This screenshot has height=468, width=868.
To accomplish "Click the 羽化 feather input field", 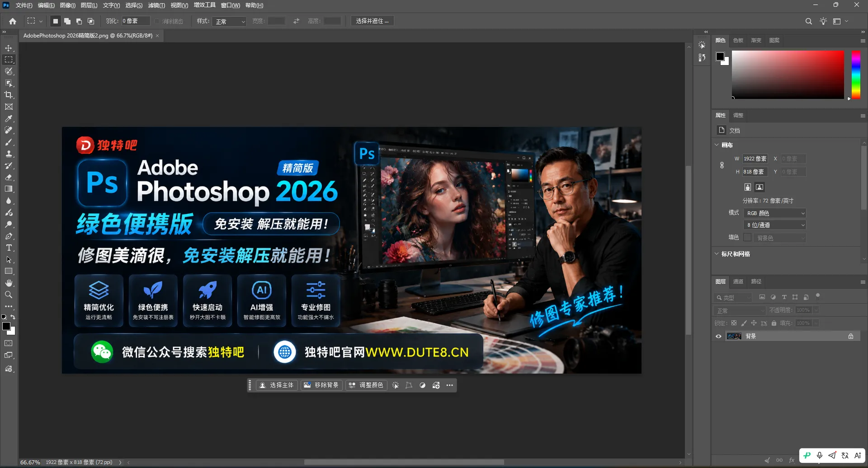I will (x=136, y=21).
